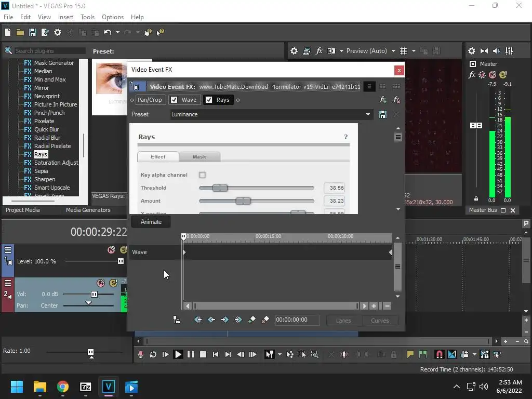The height and width of the screenshot is (399, 532).
Task: Click the Plug-In Chain add fx icon
Action: (383, 100)
